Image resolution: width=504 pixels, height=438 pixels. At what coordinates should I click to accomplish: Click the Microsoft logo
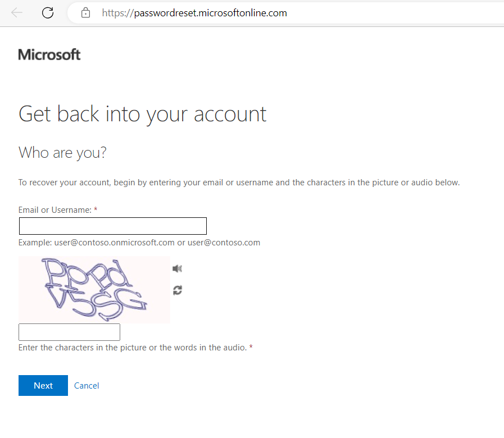tap(49, 54)
